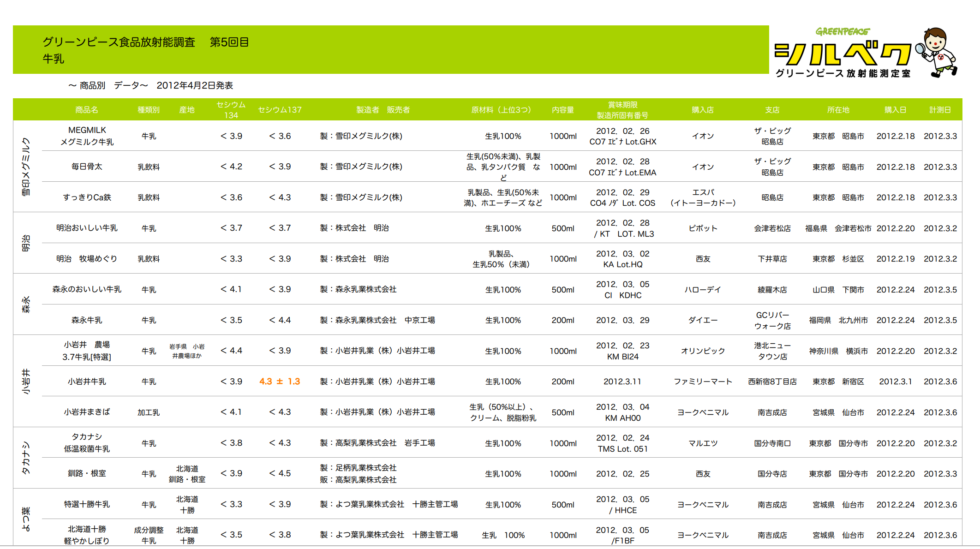The width and height of the screenshot is (980, 549).
Task: Click the 購入店 column header
Action: point(703,110)
